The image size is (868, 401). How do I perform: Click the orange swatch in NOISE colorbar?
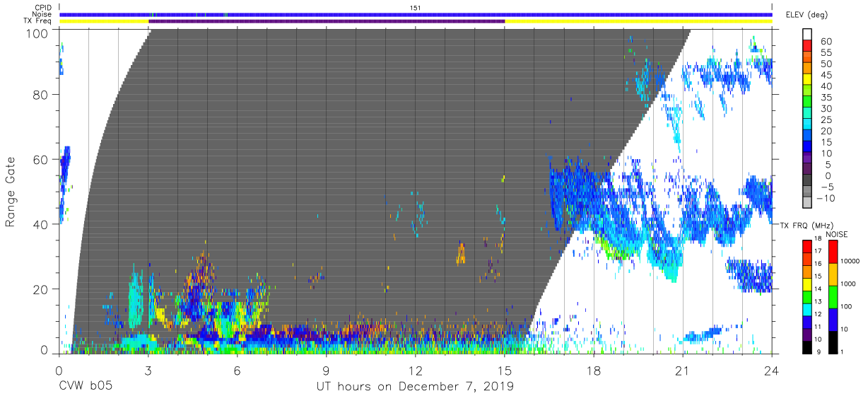(x=832, y=274)
